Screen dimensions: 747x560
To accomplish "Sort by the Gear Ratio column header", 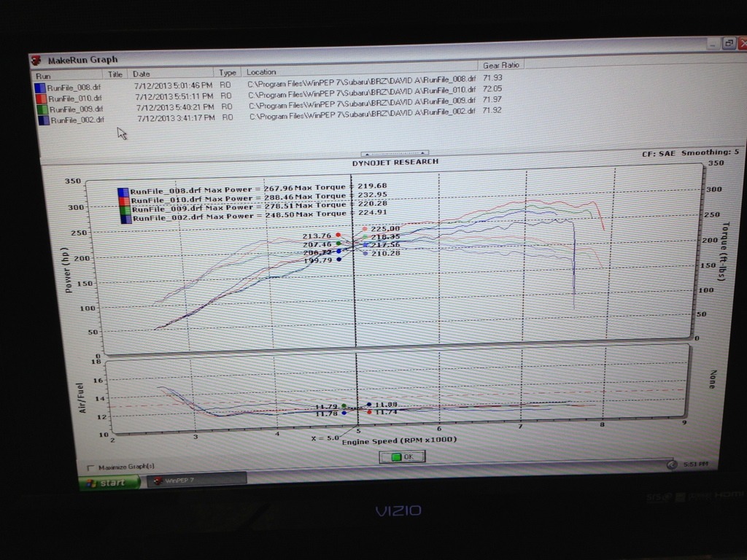I will (501, 66).
